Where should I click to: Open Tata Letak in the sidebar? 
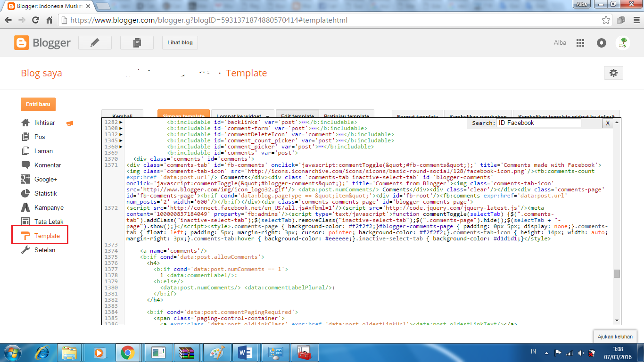pos(49,222)
